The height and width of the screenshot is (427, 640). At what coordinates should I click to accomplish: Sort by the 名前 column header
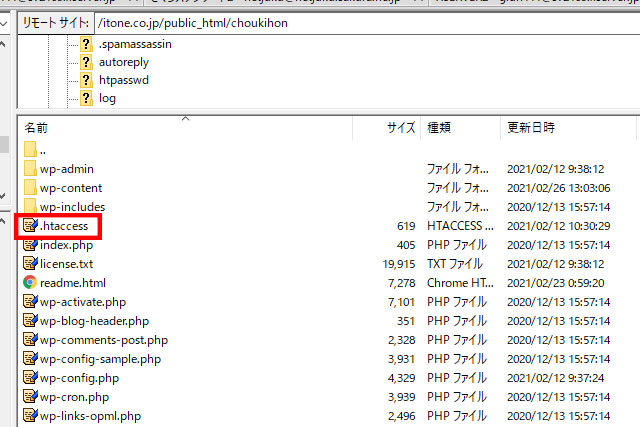185,128
